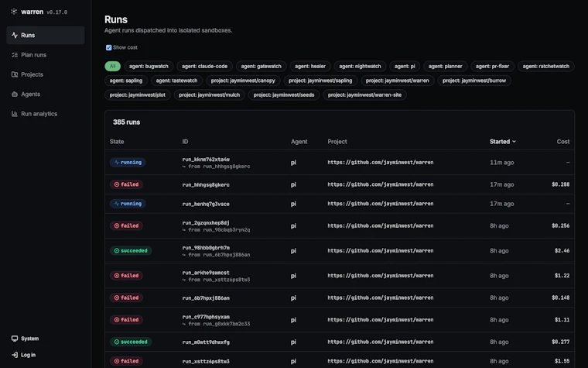Filter by project: jayminwest/warren chip

(x=398, y=81)
